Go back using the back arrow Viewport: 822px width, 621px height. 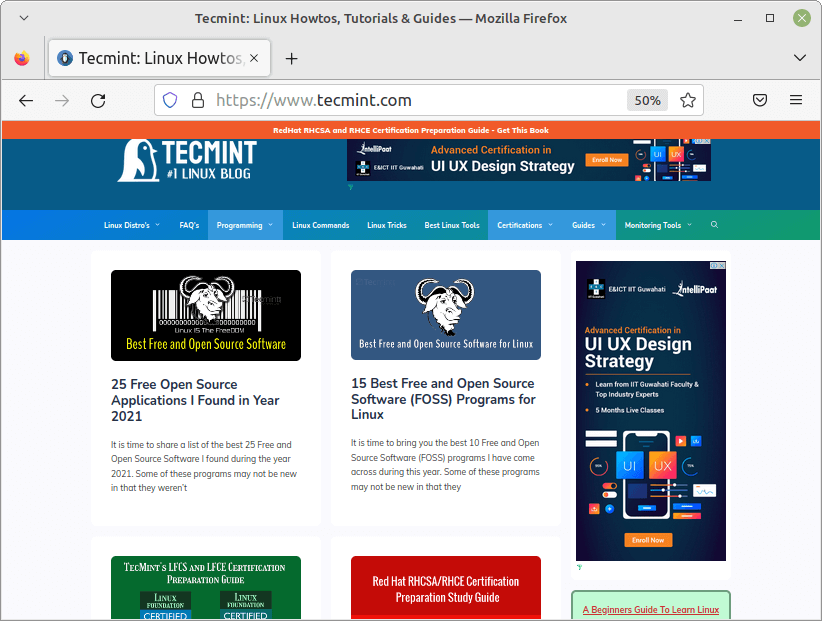(x=26, y=100)
